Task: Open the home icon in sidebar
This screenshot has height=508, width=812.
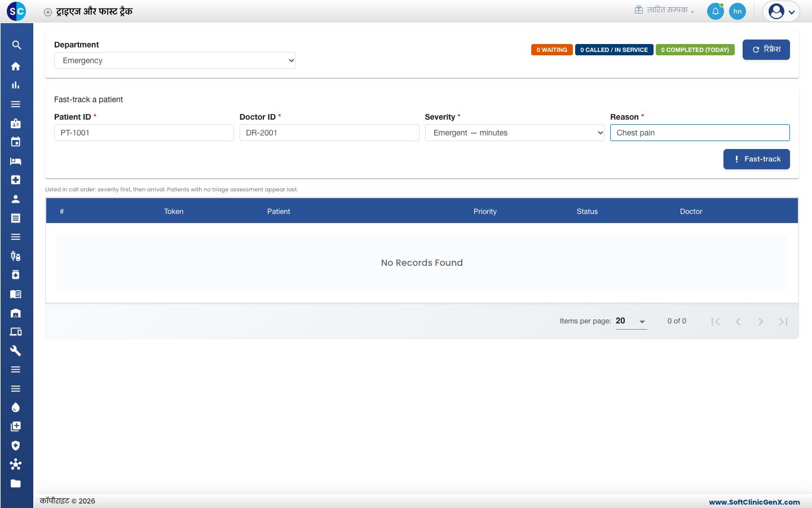Action: coord(16,66)
